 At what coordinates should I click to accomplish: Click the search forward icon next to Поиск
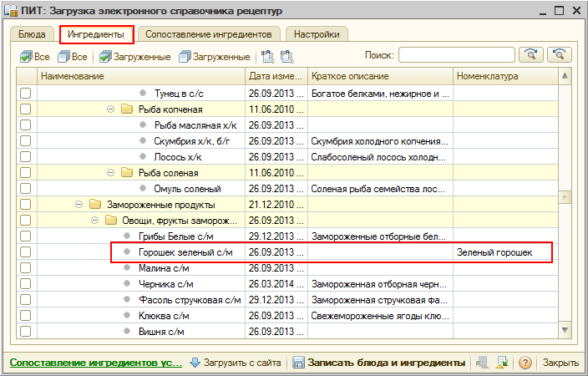coord(530,55)
